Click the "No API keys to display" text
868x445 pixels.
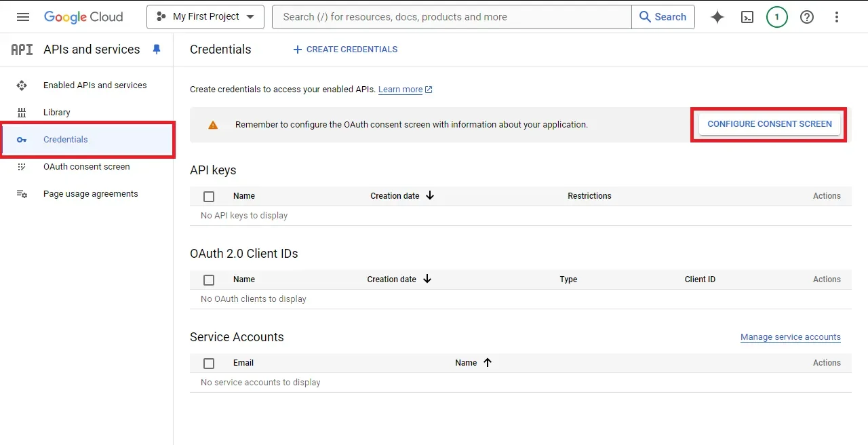coord(244,216)
